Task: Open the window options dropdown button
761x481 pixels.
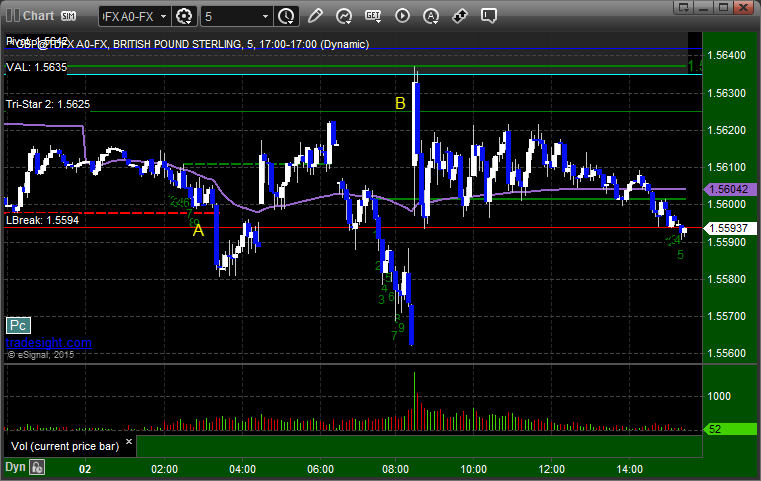Action: pos(684,7)
